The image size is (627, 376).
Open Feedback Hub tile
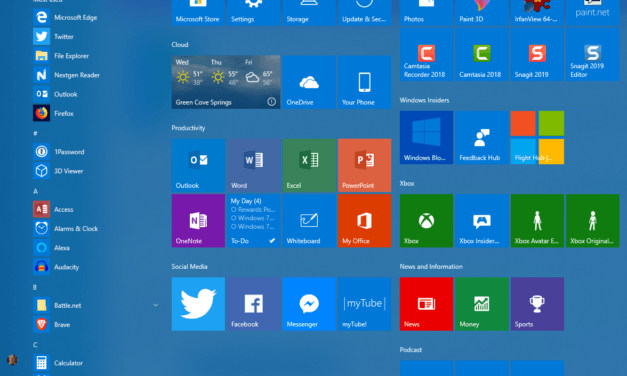coord(482,138)
